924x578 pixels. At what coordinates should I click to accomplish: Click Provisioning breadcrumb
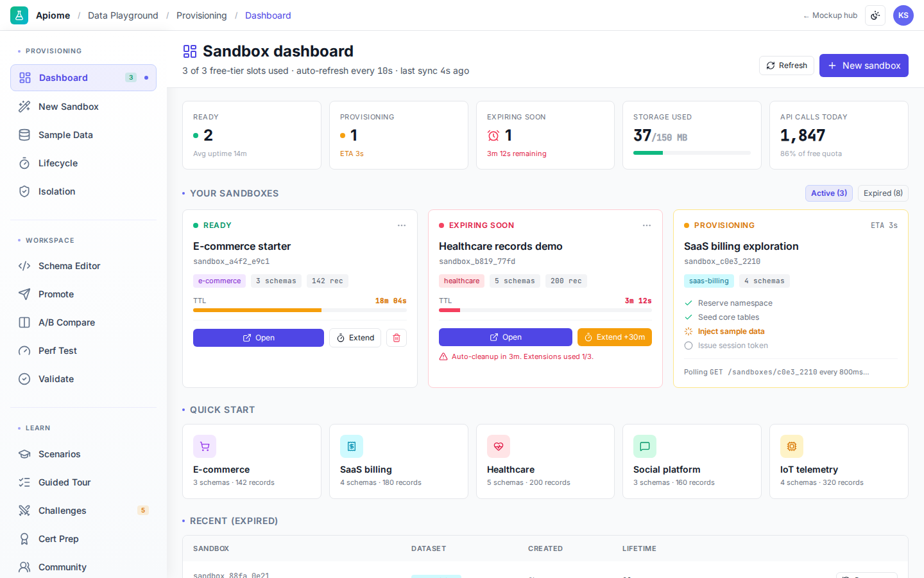(x=201, y=15)
